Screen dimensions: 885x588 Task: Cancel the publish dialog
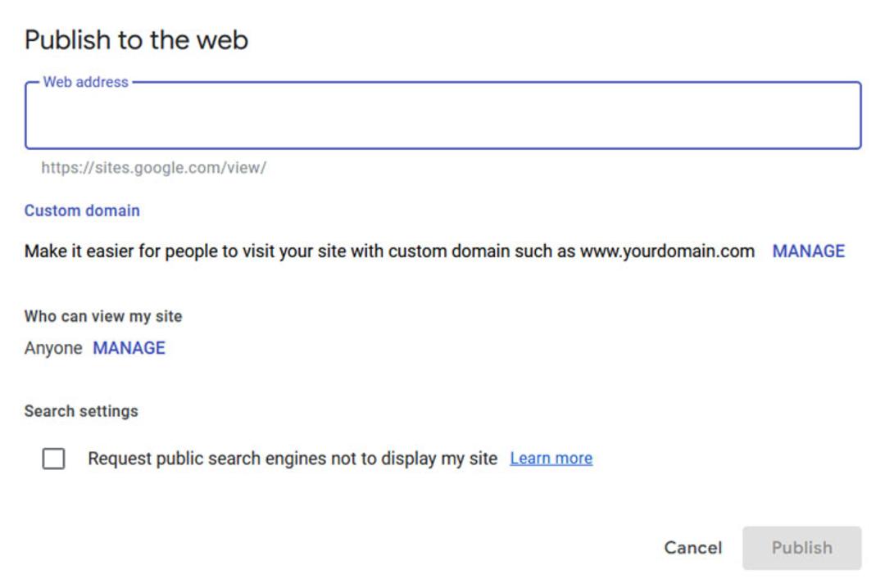[x=693, y=548]
